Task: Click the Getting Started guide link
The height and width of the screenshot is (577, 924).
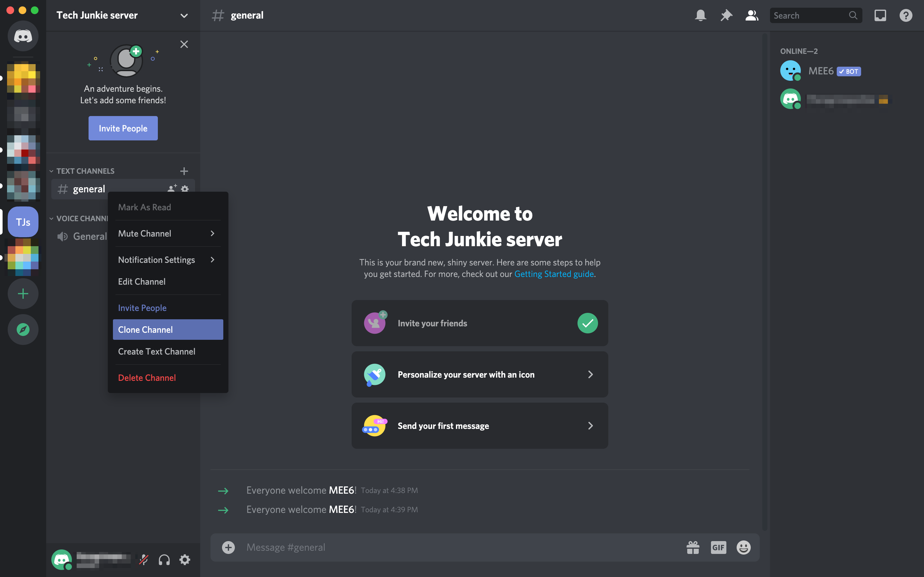Action: [554, 274]
